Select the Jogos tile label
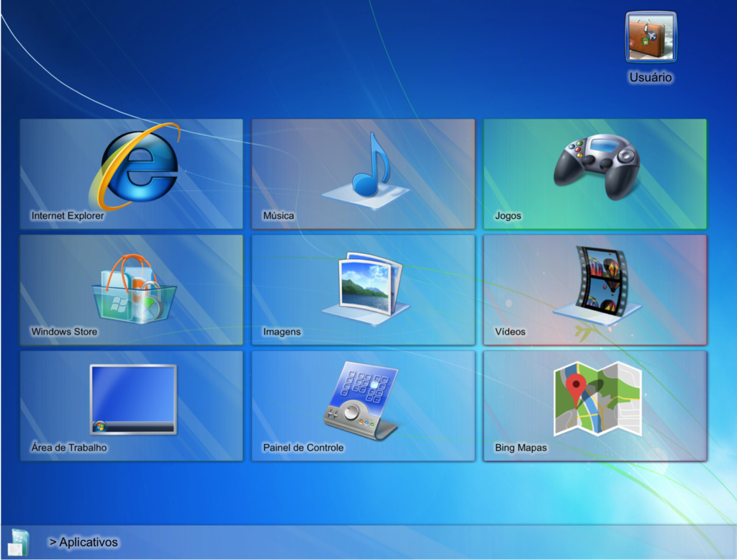This screenshot has height=560, width=737. click(x=508, y=216)
